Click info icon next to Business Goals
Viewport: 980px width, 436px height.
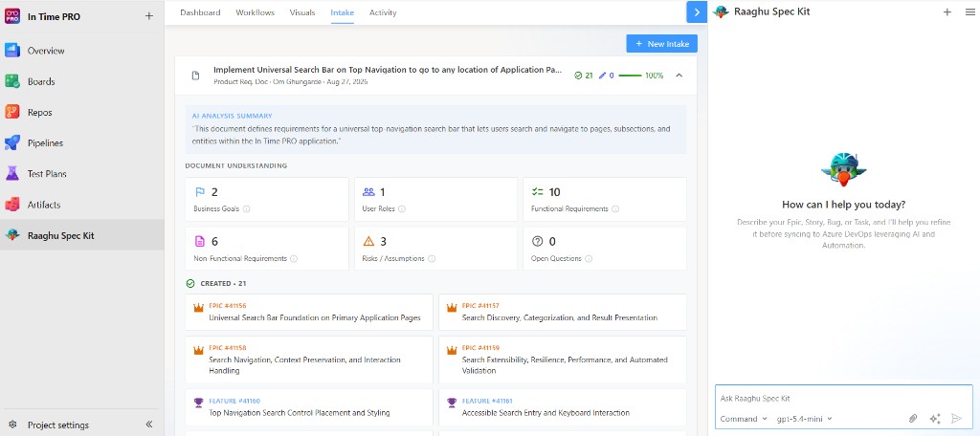tap(246, 209)
